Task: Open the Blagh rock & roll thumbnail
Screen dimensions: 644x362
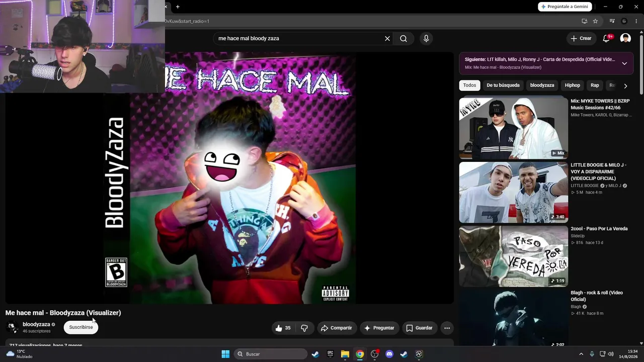Action: [x=513, y=318]
